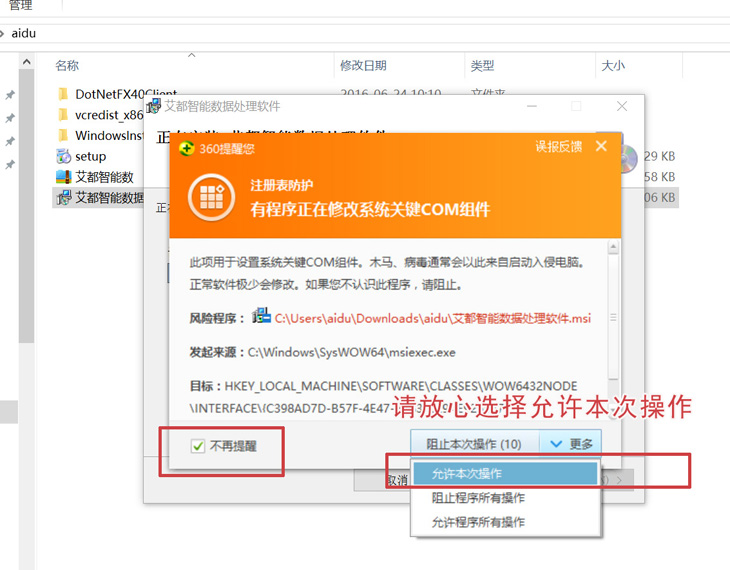Select vcredist_x86 folder in Explorer
This screenshot has width=730, height=570.
(x=100, y=115)
